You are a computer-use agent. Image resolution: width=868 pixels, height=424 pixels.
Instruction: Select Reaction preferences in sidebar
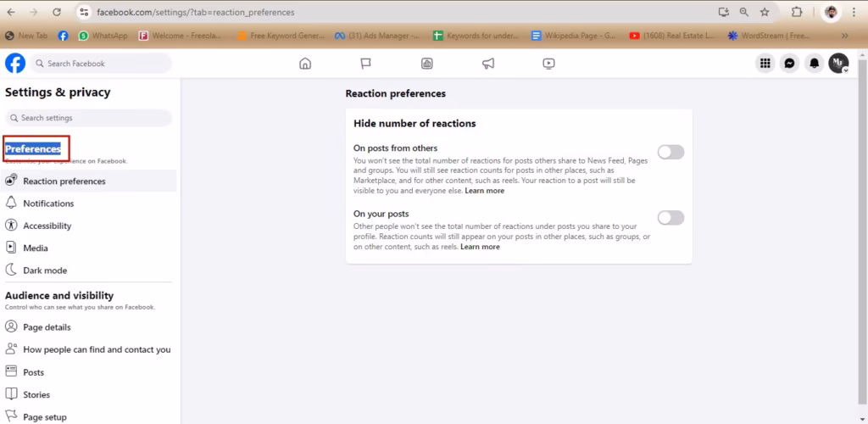[x=88, y=181]
